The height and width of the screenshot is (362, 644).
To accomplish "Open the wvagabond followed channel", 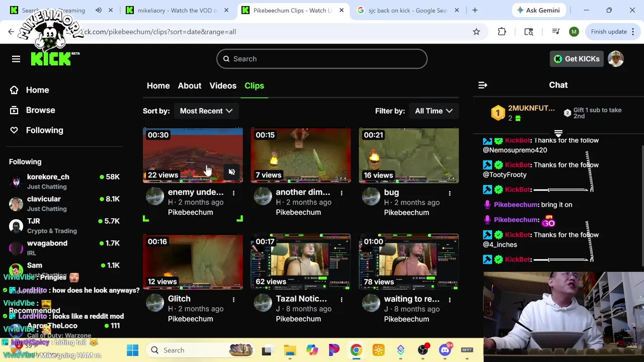I will pos(64,248).
